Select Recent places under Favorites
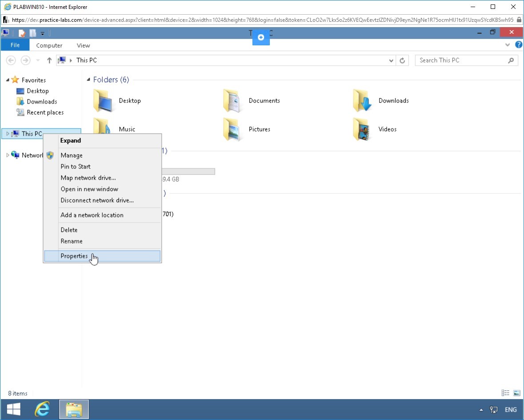 [x=45, y=112]
